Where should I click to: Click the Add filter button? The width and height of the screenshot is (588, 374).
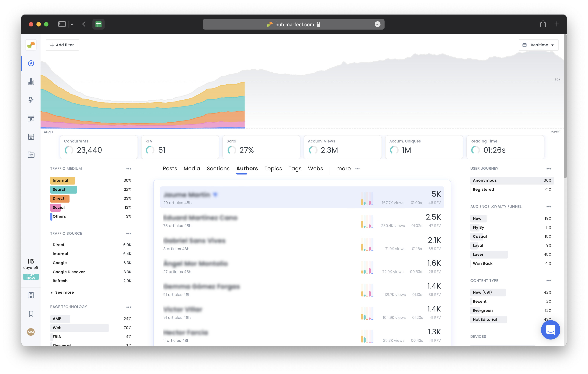pos(62,45)
